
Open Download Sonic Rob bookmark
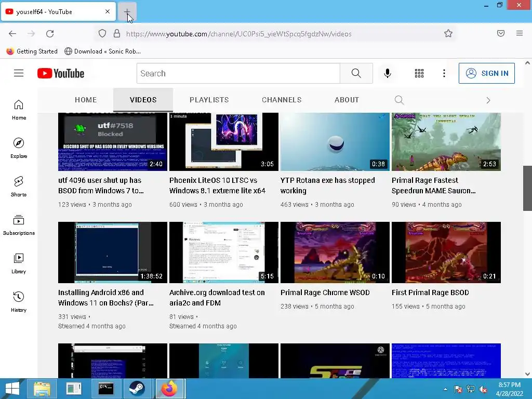102,51
